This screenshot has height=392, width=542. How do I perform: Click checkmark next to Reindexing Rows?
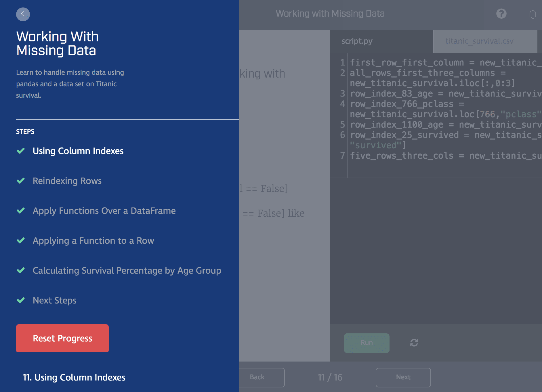click(x=21, y=181)
